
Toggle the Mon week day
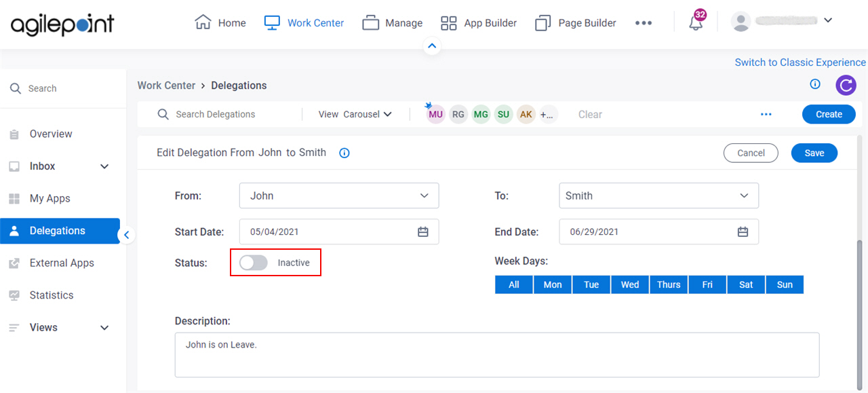[x=553, y=284]
